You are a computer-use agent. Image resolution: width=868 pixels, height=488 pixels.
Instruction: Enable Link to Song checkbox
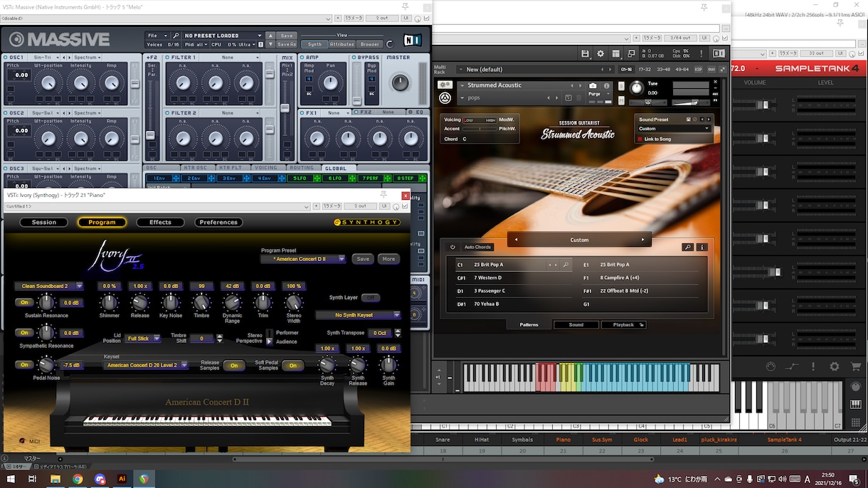pos(640,139)
